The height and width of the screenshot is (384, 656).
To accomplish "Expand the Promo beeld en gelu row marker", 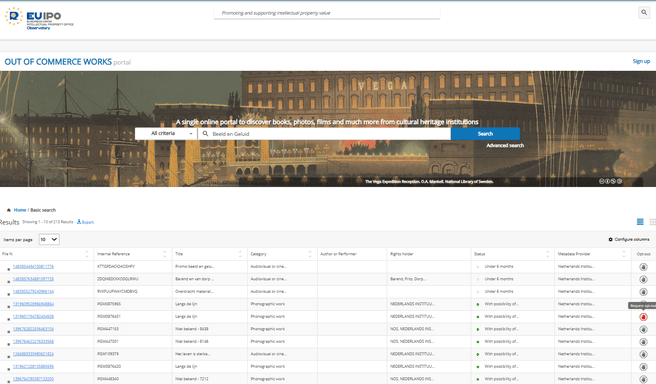I will point(8,269).
